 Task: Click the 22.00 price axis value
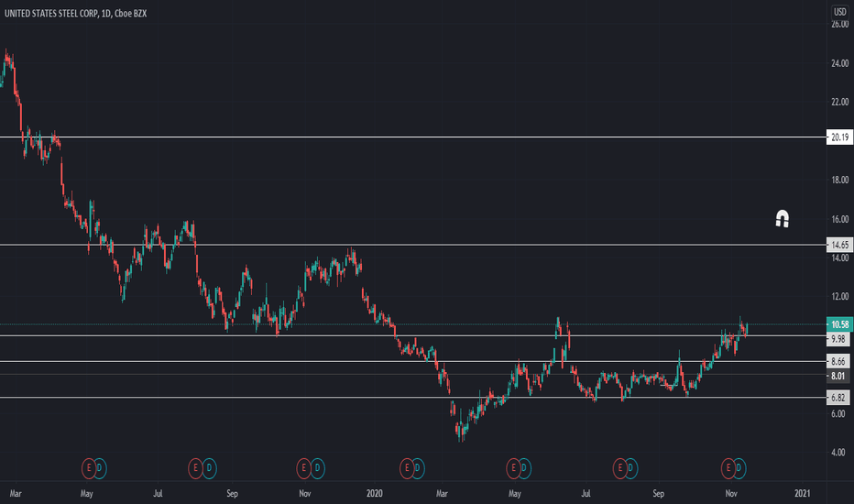click(840, 102)
